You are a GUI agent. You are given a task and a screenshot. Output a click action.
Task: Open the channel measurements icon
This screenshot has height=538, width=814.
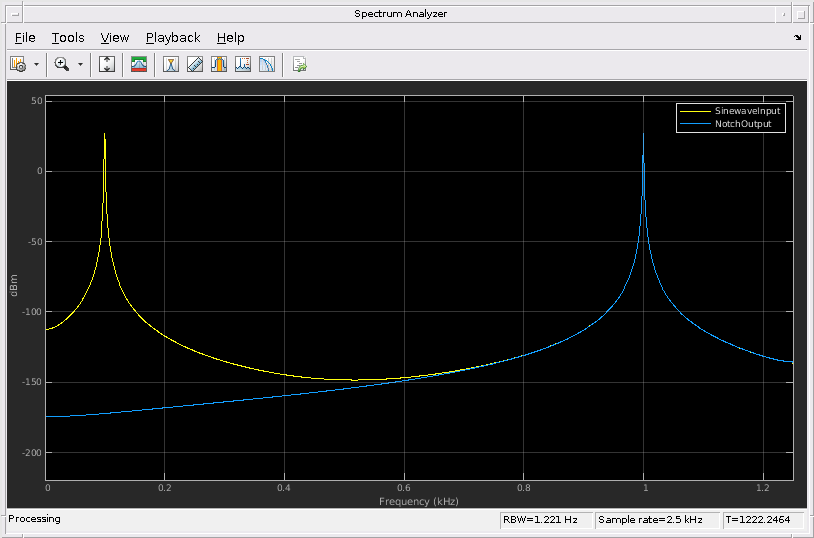click(219, 64)
